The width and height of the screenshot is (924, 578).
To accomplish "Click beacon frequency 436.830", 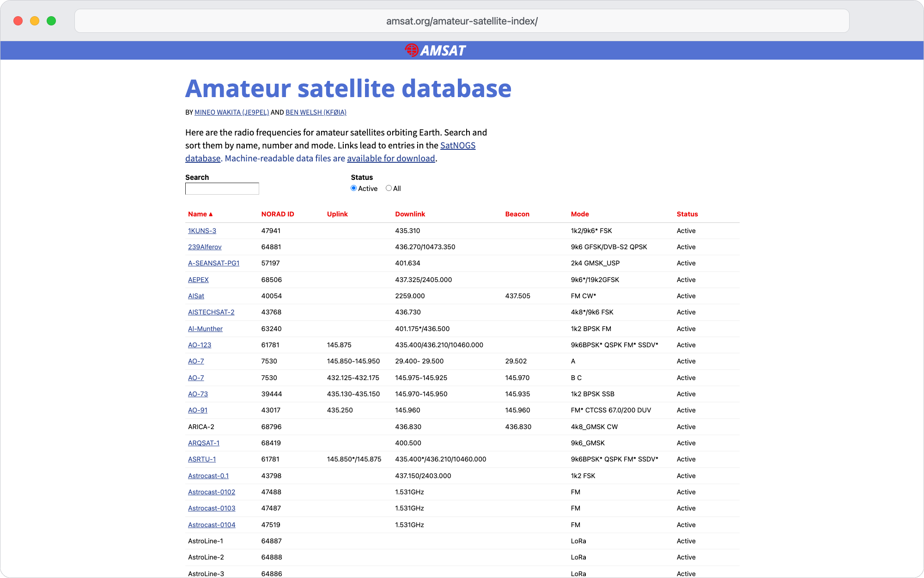I will pyautogui.click(x=518, y=427).
